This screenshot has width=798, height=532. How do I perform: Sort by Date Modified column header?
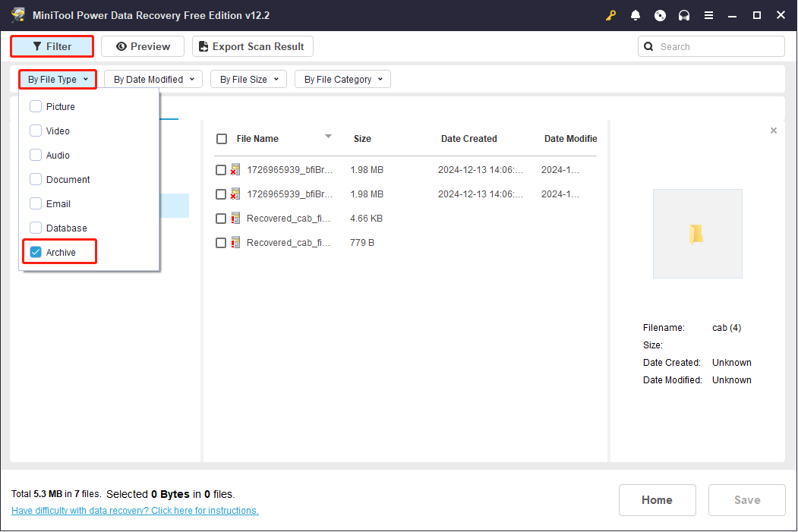(570, 138)
